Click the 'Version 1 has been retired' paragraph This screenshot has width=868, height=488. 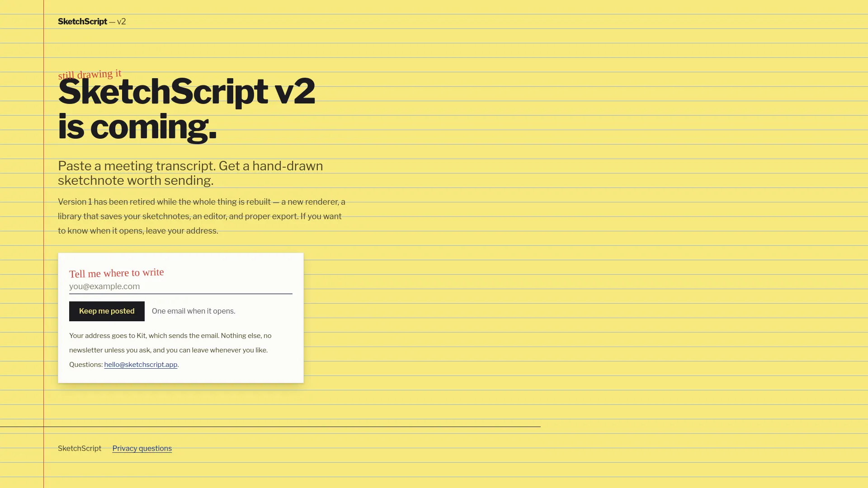tap(202, 216)
